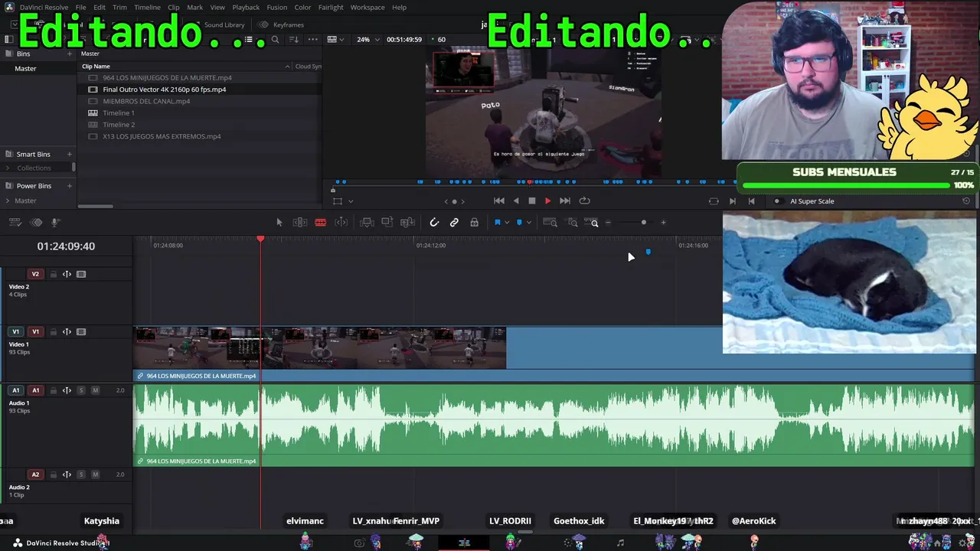Open the Workspace menu
The height and width of the screenshot is (551, 980).
(x=367, y=7)
